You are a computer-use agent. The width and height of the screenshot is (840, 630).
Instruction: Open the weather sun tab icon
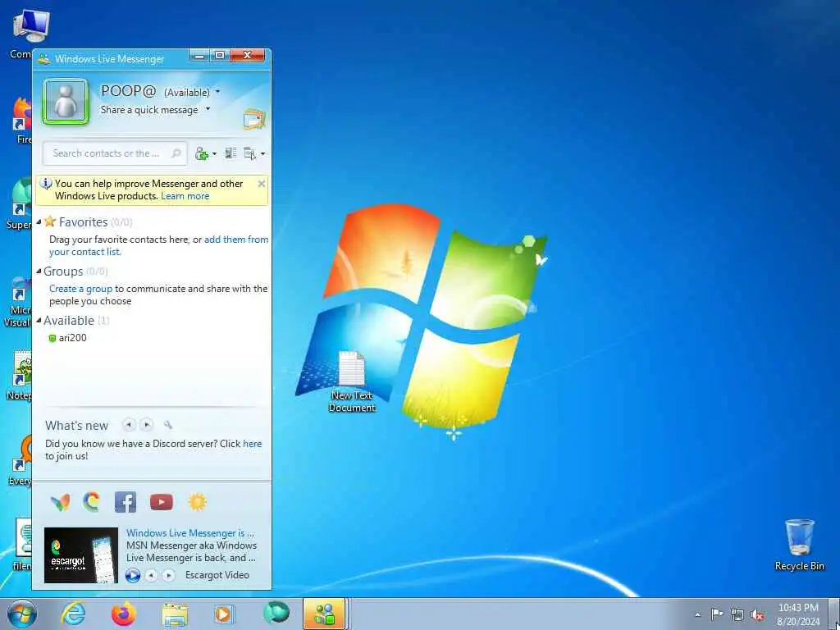click(197, 502)
